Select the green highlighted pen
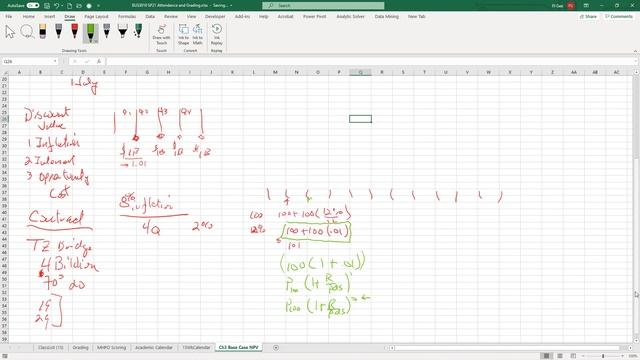The width and height of the screenshot is (640, 360). click(x=91, y=33)
